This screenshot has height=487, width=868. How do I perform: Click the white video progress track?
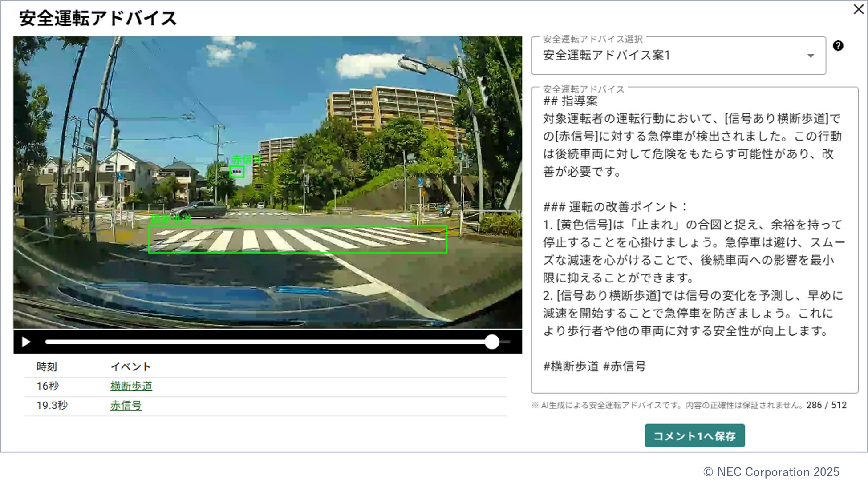click(x=267, y=342)
